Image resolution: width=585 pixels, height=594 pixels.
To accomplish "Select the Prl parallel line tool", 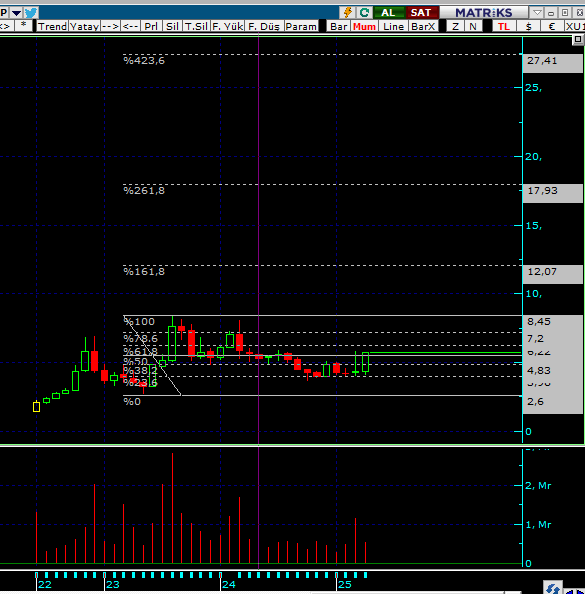I will coord(151,26).
